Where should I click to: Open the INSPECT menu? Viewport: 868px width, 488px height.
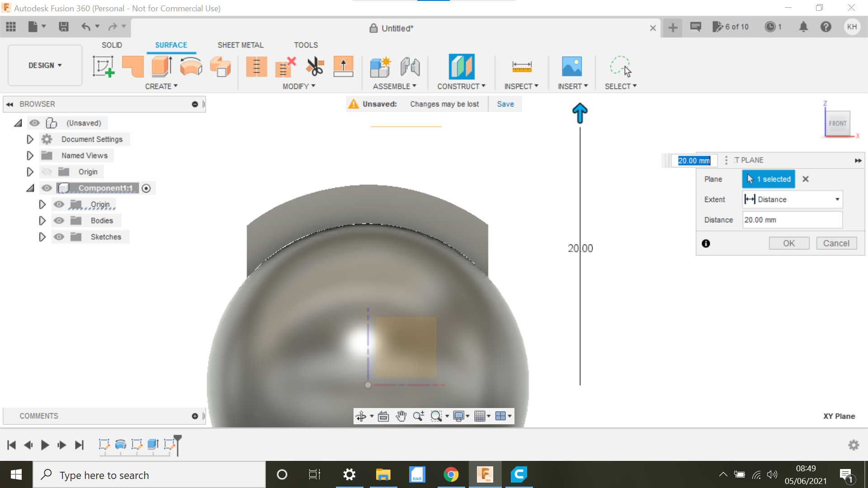pyautogui.click(x=521, y=86)
